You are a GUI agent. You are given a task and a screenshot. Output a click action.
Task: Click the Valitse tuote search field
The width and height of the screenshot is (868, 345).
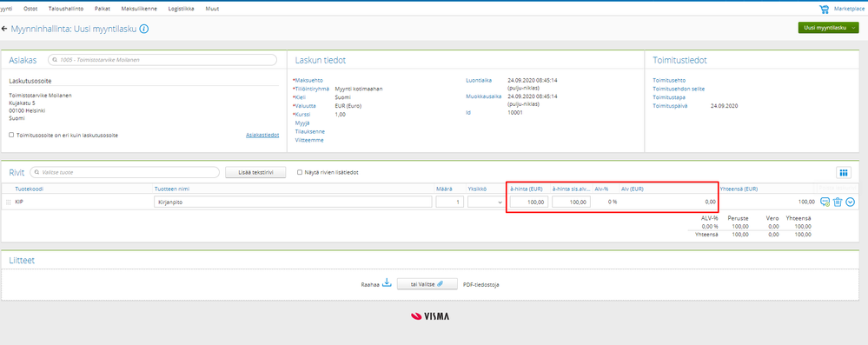point(124,172)
